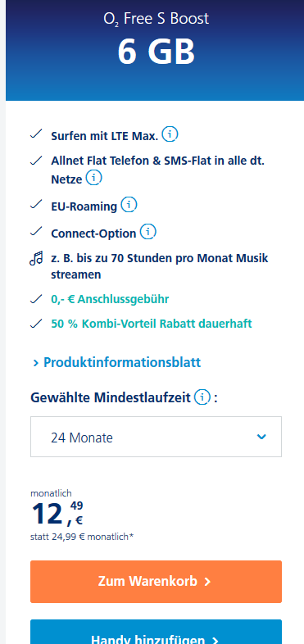Open info icon next to Surfen mit LTE Max

[x=170, y=134]
